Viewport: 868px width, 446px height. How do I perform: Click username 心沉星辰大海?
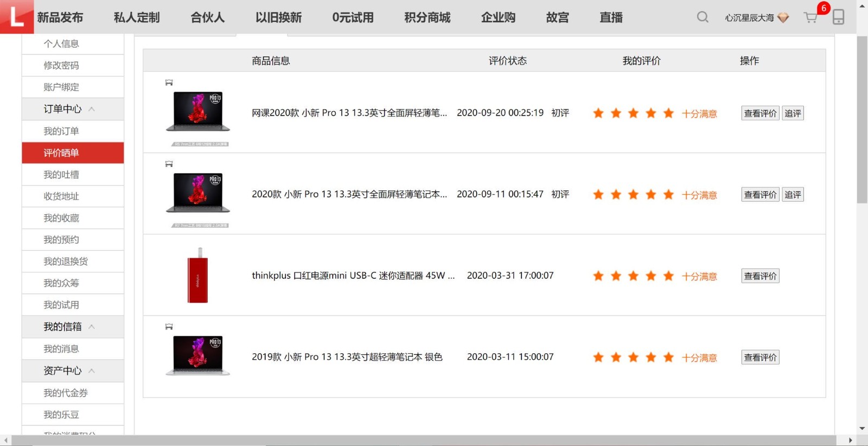[x=750, y=18]
